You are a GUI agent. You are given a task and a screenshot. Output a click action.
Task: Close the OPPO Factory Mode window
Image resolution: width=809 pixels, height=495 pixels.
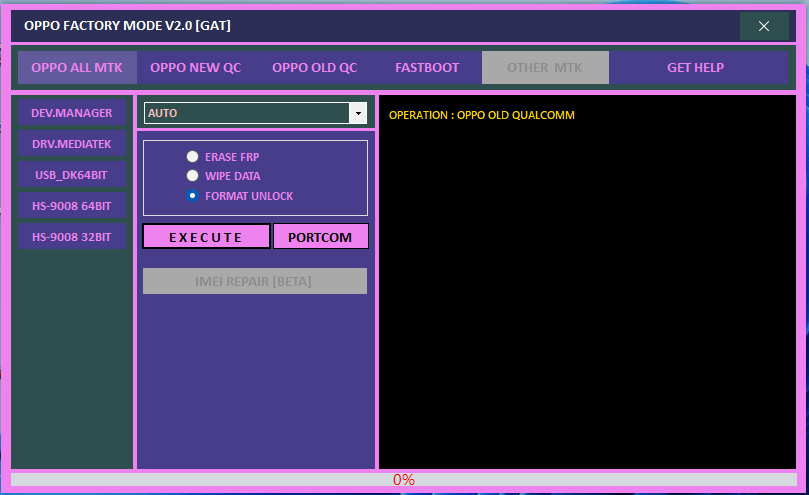(x=763, y=26)
